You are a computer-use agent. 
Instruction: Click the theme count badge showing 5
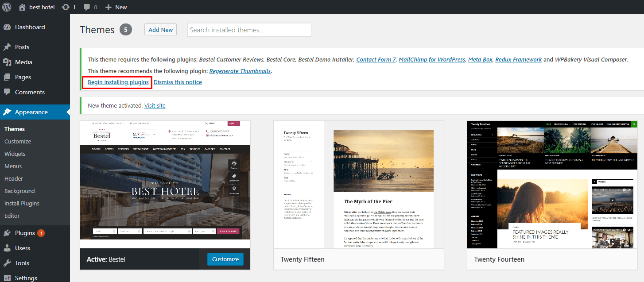tap(126, 30)
